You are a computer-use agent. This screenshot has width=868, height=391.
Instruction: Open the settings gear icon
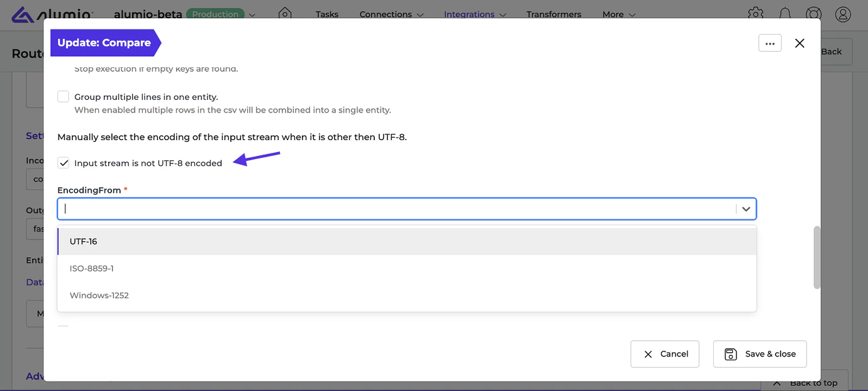tap(755, 14)
